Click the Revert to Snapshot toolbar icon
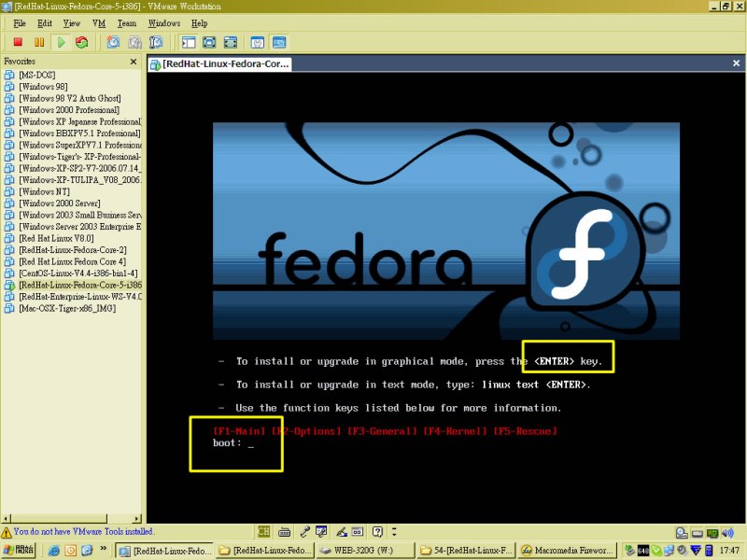The width and height of the screenshot is (747, 560). click(x=134, y=42)
